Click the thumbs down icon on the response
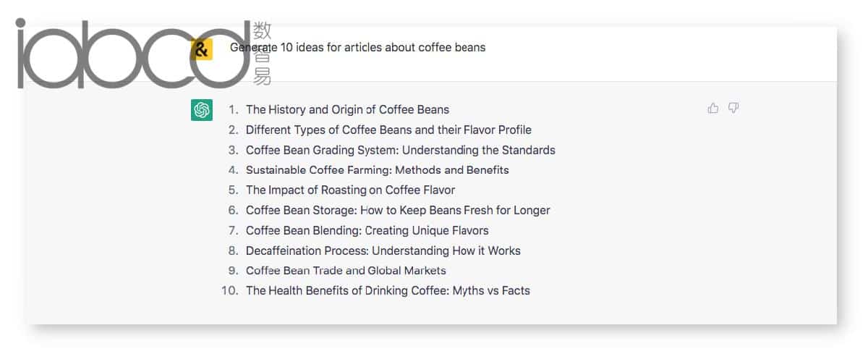The image size is (868, 362). 733,109
